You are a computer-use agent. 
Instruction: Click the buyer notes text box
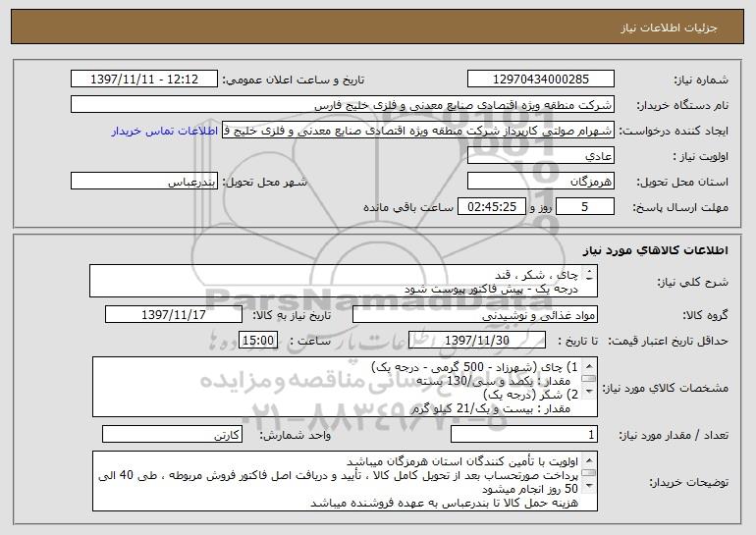(345, 481)
